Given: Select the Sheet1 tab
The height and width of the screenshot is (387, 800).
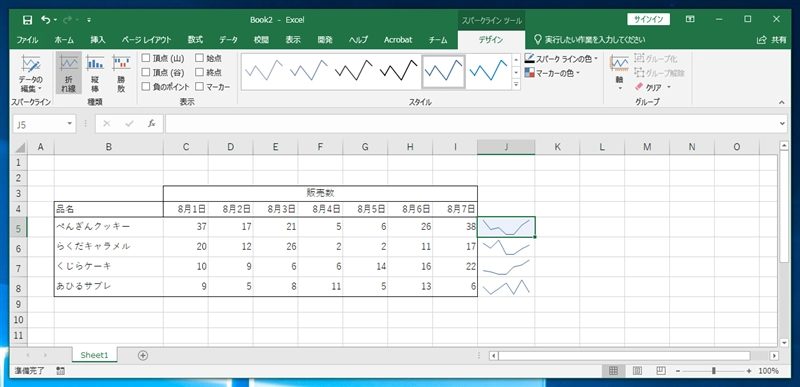Looking at the screenshot, I should 94,355.
